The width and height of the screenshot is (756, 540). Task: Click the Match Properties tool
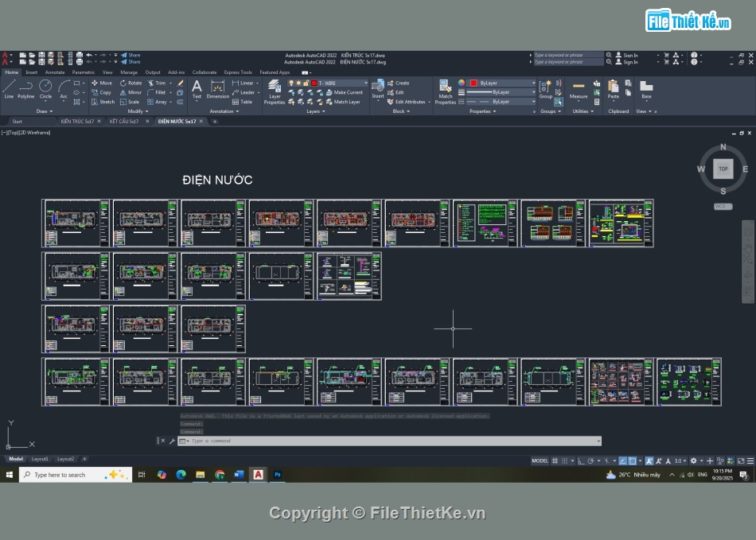click(446, 91)
